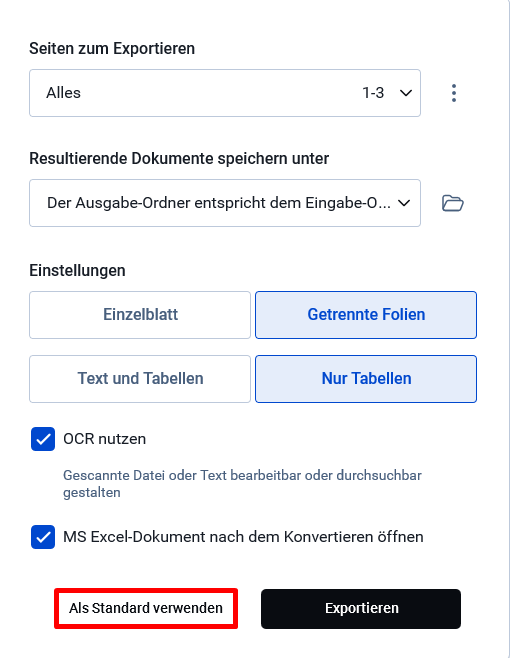The height and width of the screenshot is (658, 510).
Task: Click the checkmark icon beside OCR nutzen
Action: click(x=43, y=439)
